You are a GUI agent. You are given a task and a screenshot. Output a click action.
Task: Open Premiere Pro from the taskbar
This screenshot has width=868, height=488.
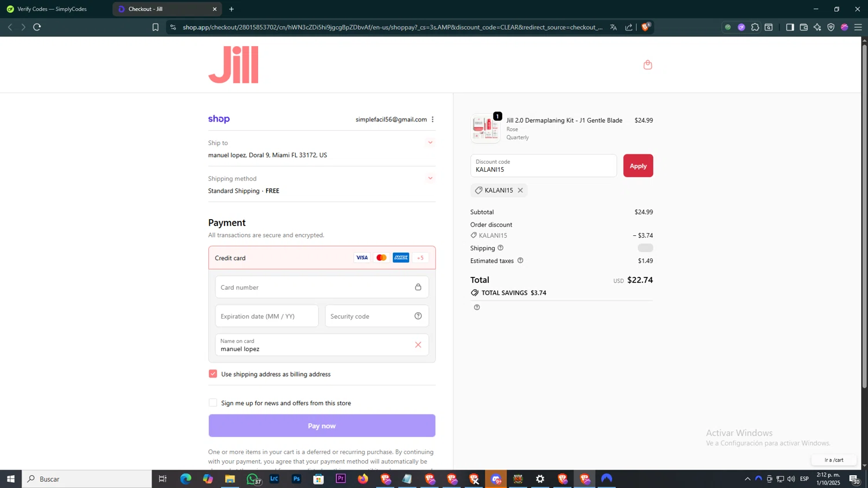pos(341,479)
